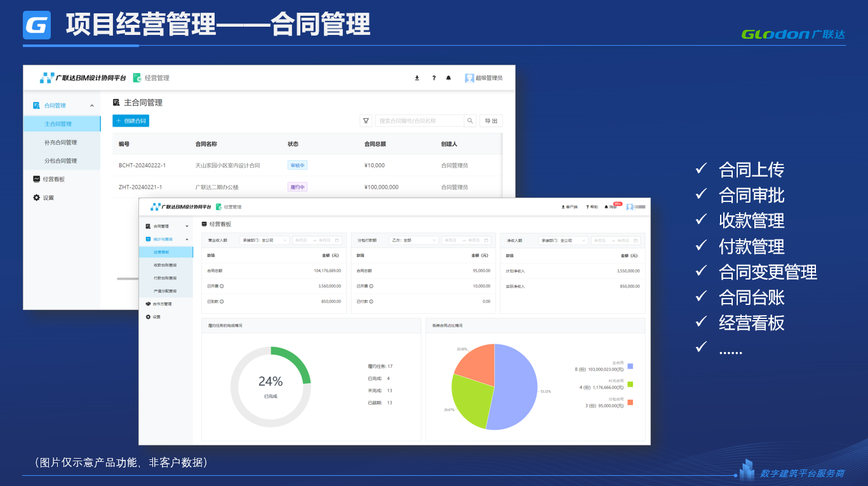This screenshot has width=868, height=486.
Task: Click the 24% 已完成 donut chart
Action: click(x=270, y=387)
